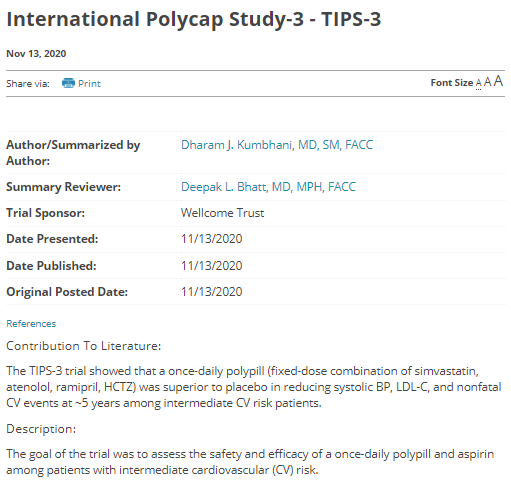The image size is (511, 481).
Task: Click the Nov 13, 2020 date text
Action: [x=36, y=54]
